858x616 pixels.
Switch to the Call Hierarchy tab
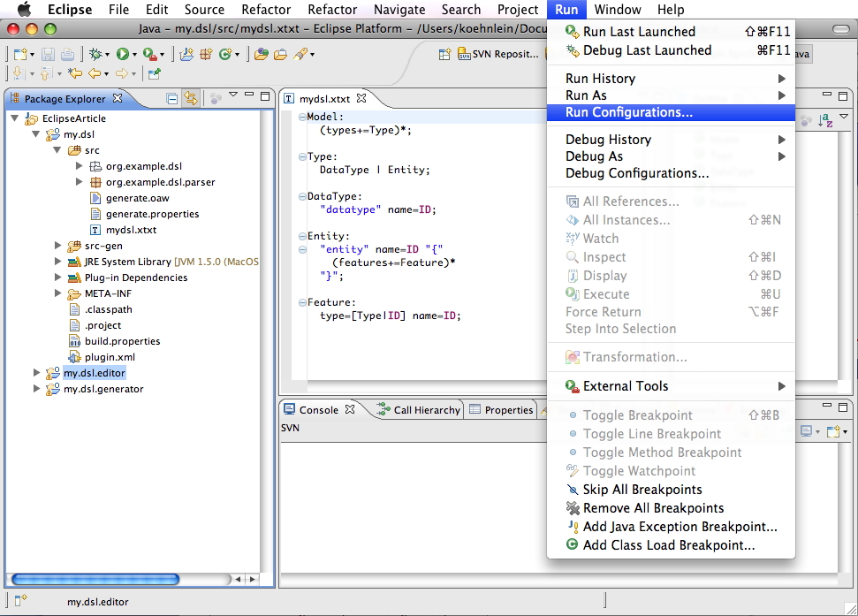[x=420, y=410]
